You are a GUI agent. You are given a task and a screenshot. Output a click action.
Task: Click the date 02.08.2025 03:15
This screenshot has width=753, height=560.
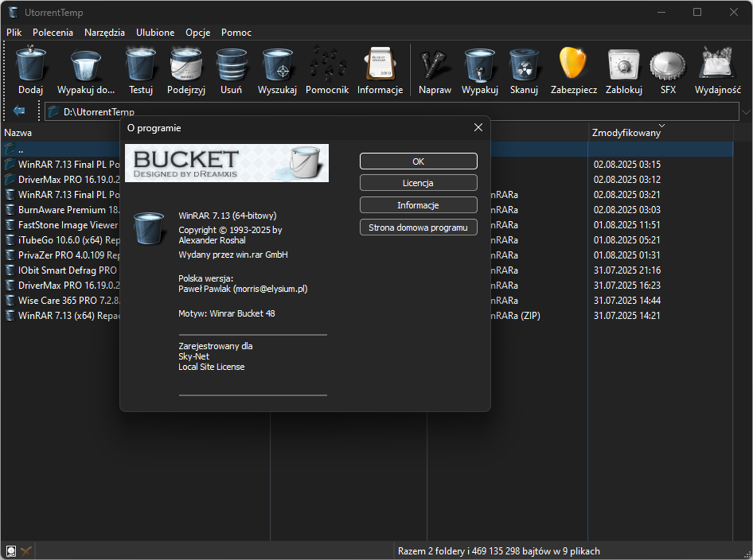pyautogui.click(x=626, y=164)
